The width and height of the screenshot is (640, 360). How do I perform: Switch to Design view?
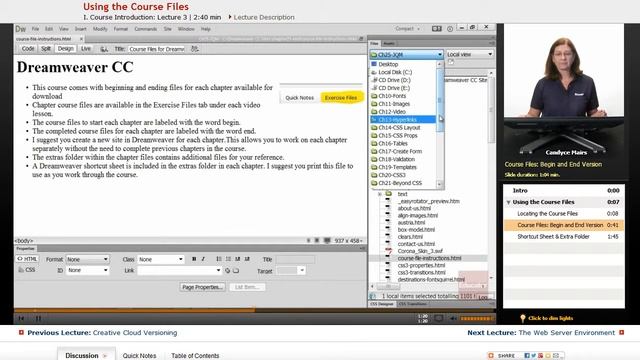tap(65, 49)
